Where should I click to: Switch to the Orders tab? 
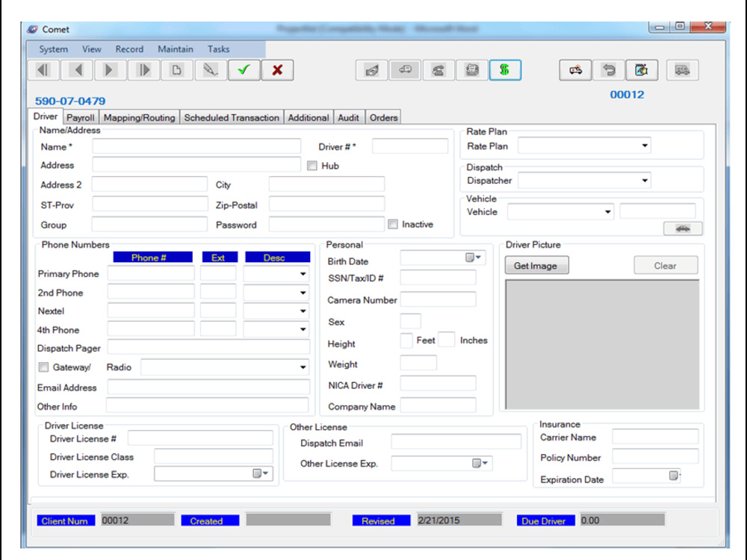click(383, 118)
